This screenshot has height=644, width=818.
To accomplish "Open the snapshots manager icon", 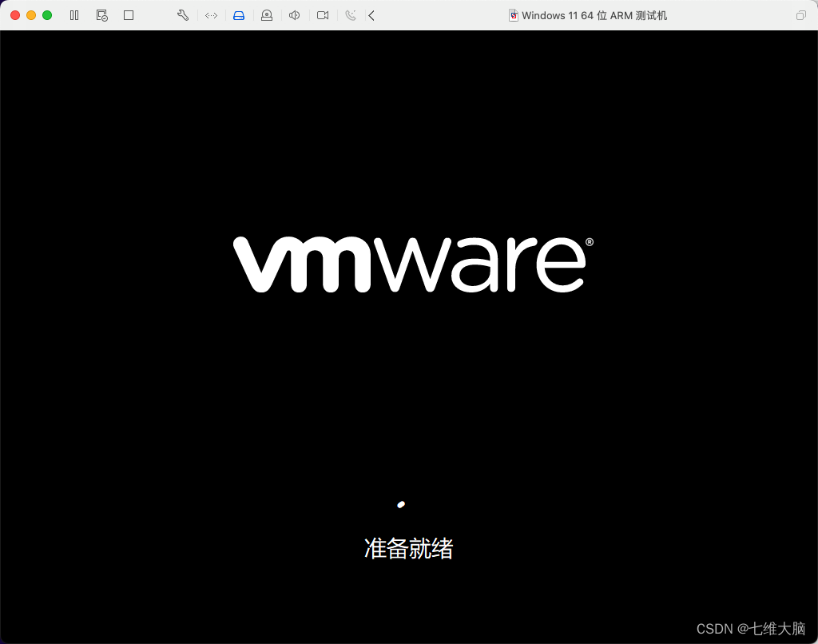I will 101,15.
